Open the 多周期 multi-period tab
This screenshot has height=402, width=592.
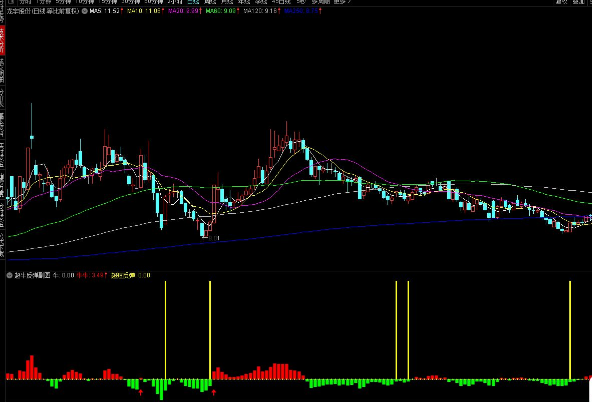tap(321, 2)
